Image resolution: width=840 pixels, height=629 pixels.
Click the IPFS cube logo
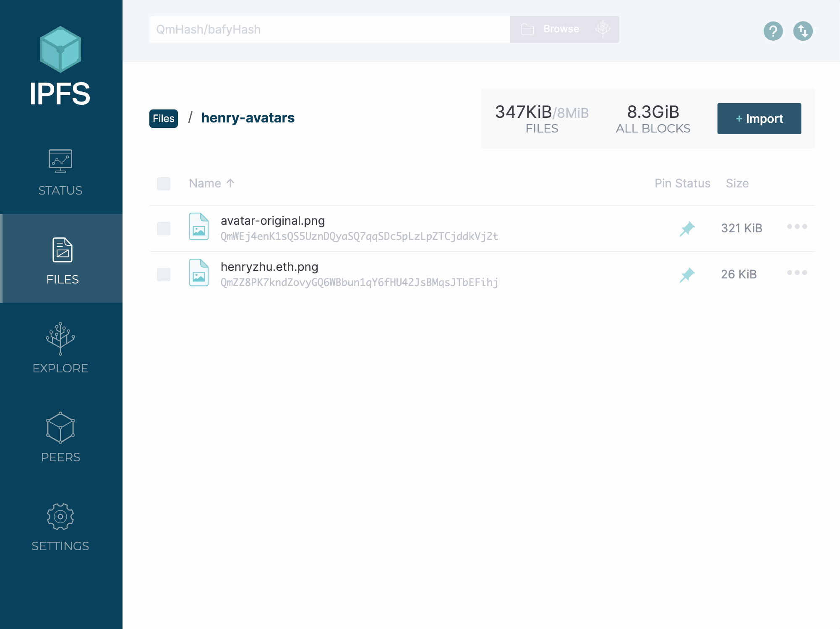point(60,49)
